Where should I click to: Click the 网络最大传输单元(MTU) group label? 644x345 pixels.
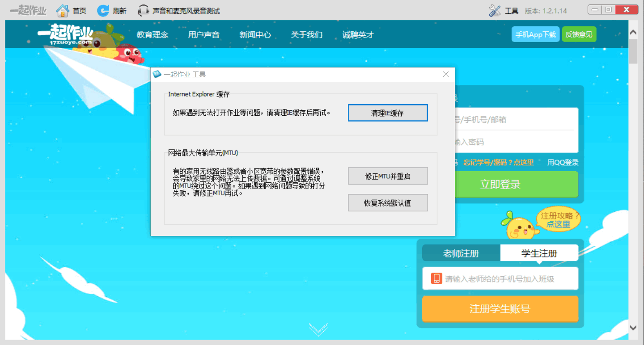pos(203,153)
